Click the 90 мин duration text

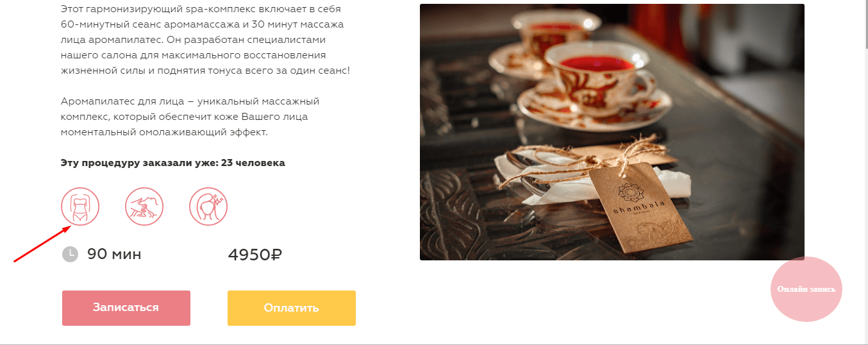(x=114, y=254)
